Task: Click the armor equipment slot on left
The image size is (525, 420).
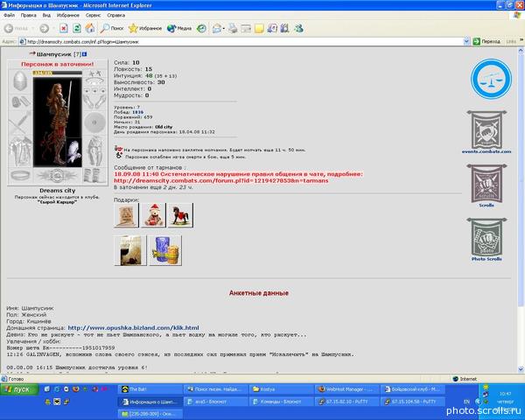Action: [x=20, y=151]
